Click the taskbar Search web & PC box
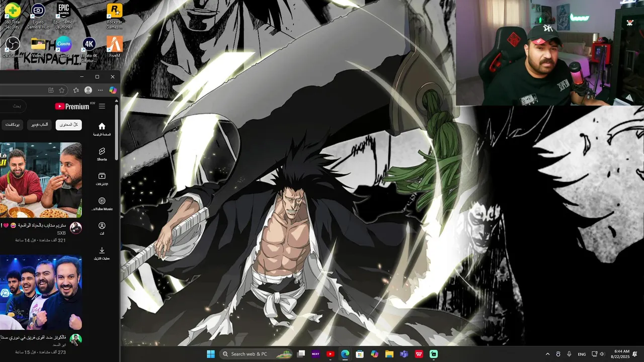 coord(257,354)
